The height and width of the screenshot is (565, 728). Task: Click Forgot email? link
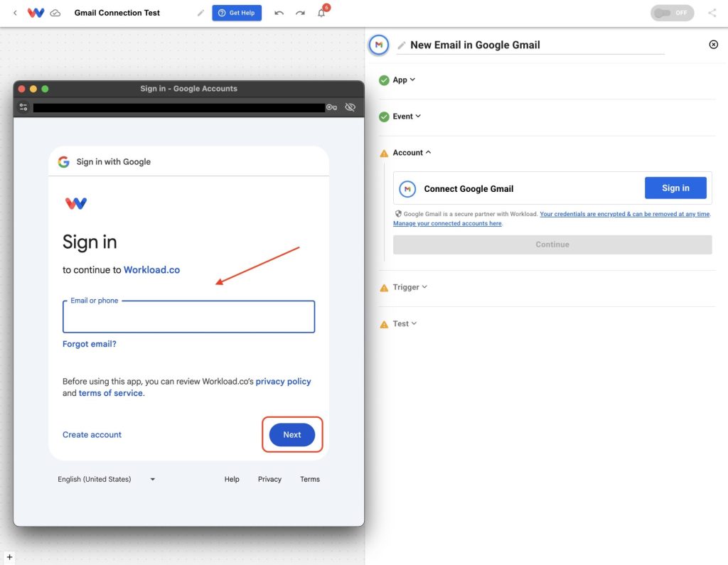coord(90,344)
